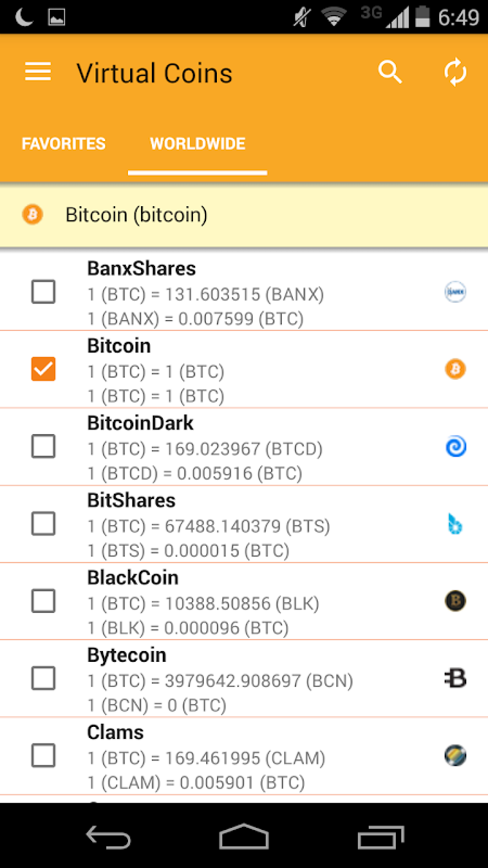This screenshot has width=488, height=868.
Task: Tap the BitcoinDark swirl logo
Action: click(455, 447)
